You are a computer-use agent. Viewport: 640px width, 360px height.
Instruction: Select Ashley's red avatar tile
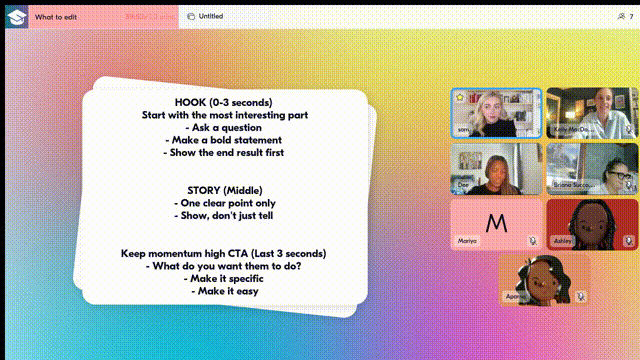(592, 224)
